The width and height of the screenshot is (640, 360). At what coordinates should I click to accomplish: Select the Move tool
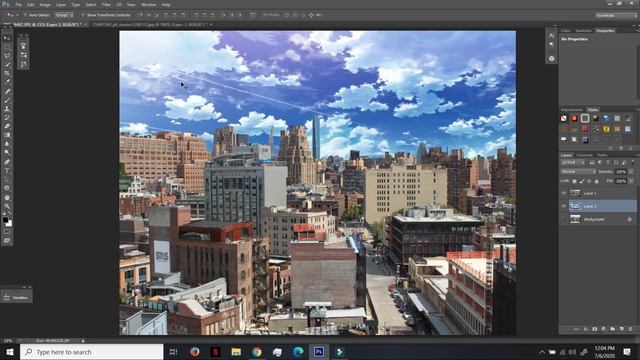7,38
